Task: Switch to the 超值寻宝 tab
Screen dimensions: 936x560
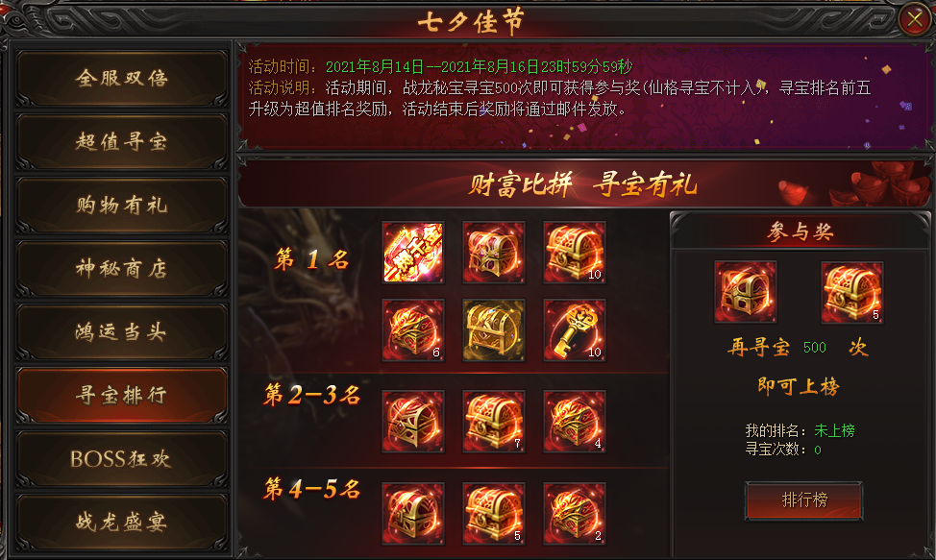Action: tap(122, 142)
